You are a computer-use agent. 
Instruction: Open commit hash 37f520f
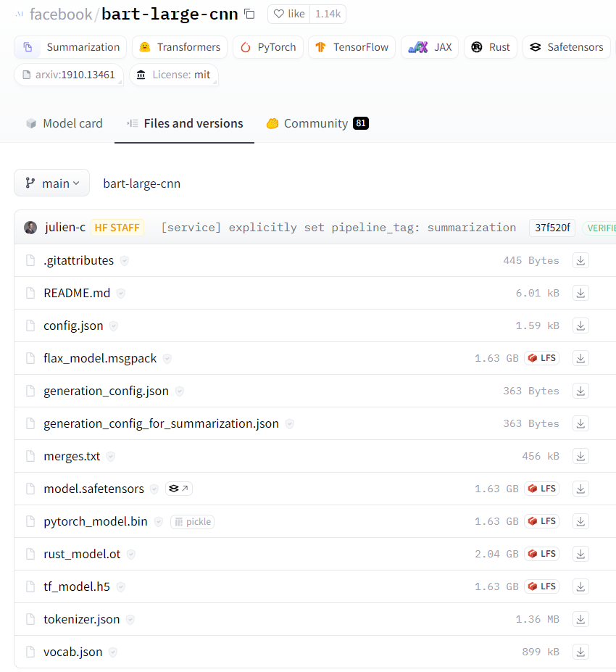point(552,227)
